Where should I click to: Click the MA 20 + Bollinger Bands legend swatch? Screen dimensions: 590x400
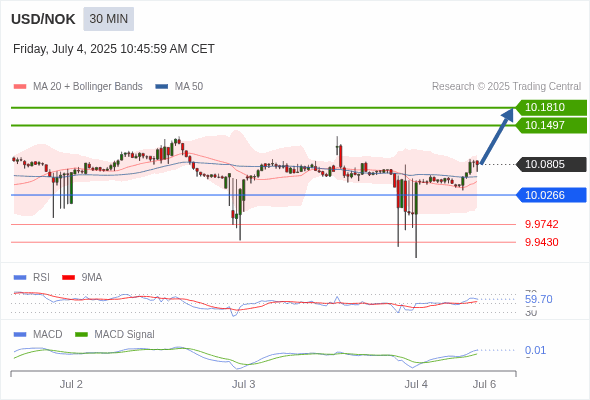(x=20, y=87)
